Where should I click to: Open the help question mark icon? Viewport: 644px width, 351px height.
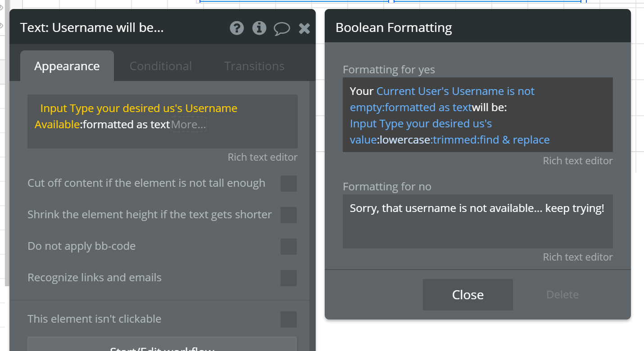[236, 28]
